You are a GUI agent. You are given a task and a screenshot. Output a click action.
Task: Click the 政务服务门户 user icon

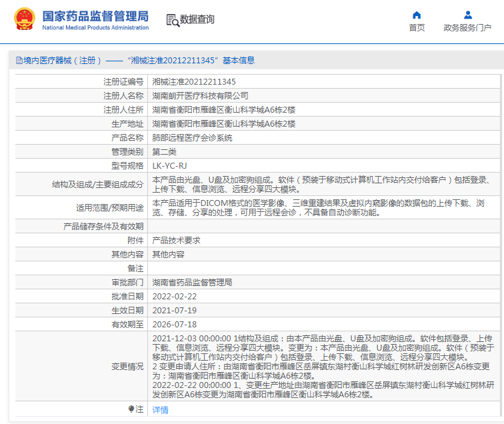coord(468,15)
